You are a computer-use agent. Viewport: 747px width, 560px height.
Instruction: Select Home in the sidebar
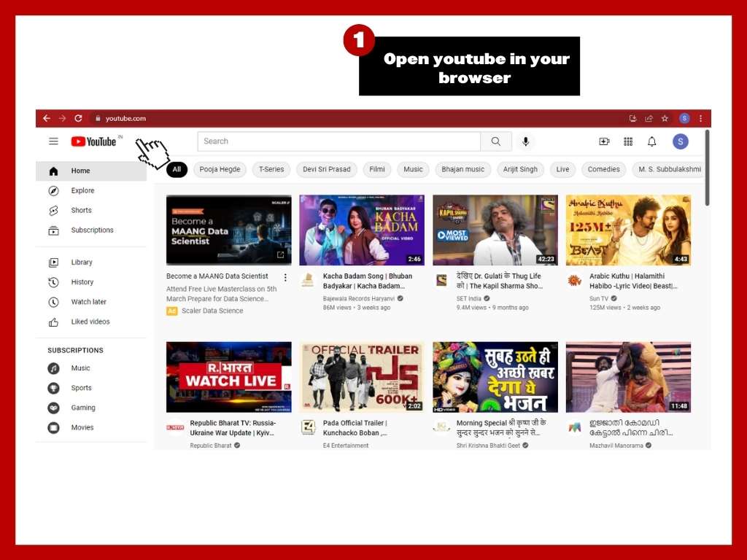point(90,171)
